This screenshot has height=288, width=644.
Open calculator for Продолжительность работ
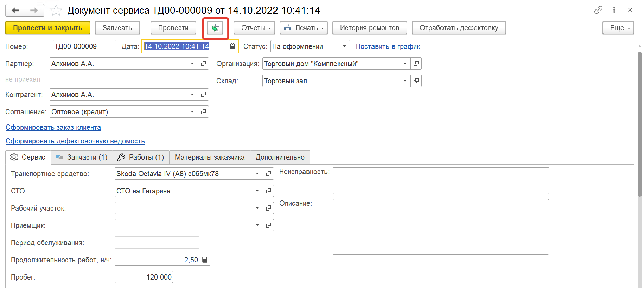coord(205,260)
